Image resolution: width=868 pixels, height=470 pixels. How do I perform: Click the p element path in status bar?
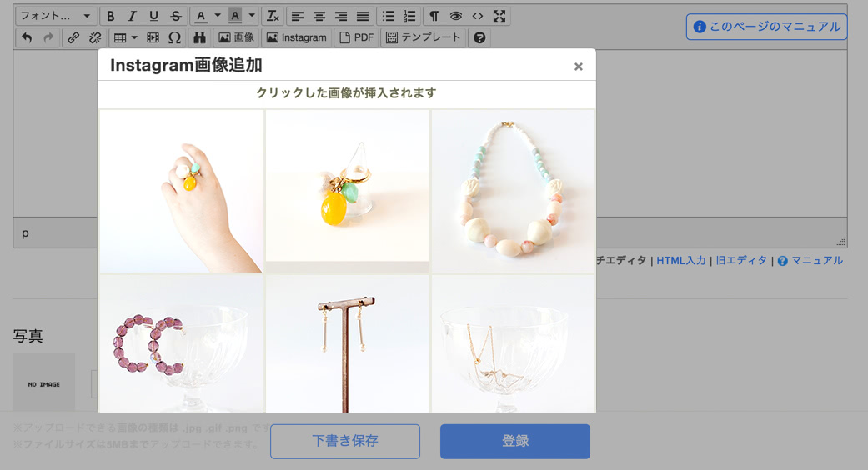click(25, 232)
